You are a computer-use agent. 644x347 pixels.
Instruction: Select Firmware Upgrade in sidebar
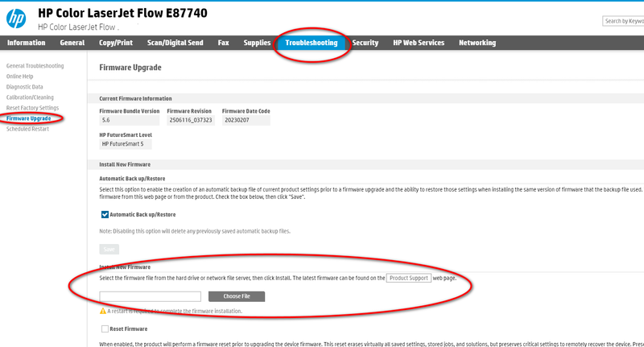click(29, 118)
